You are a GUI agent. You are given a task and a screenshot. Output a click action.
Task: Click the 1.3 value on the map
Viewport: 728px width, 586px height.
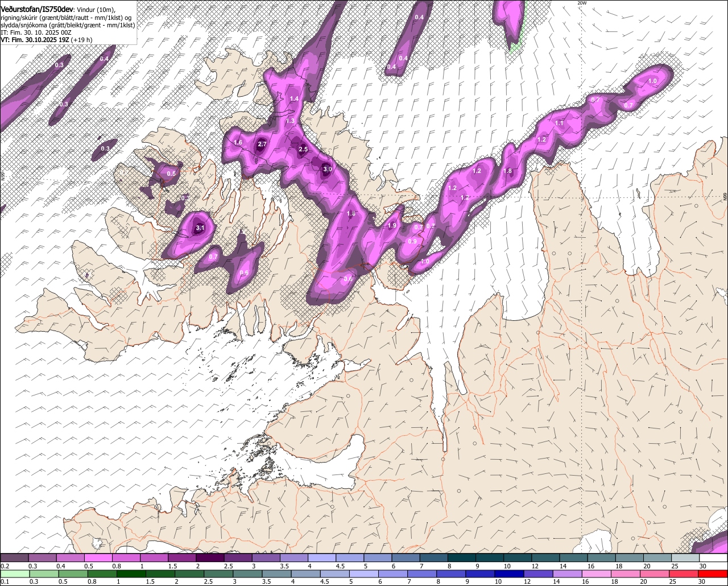290,121
